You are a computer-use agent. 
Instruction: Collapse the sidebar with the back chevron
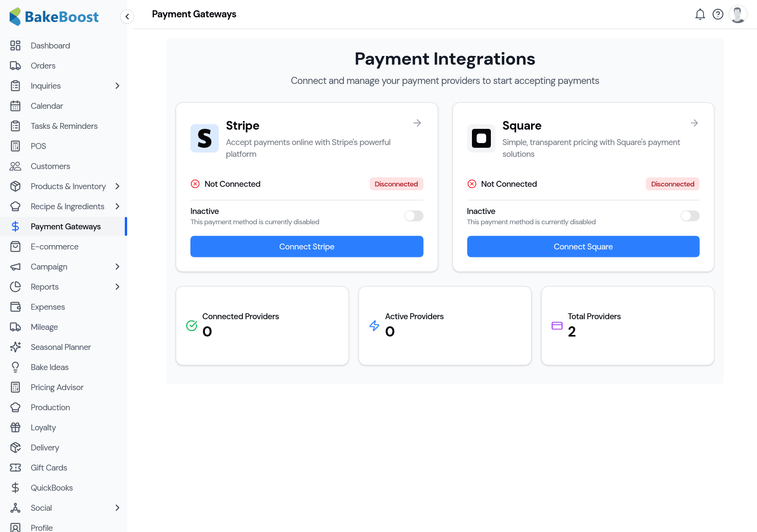[127, 17]
